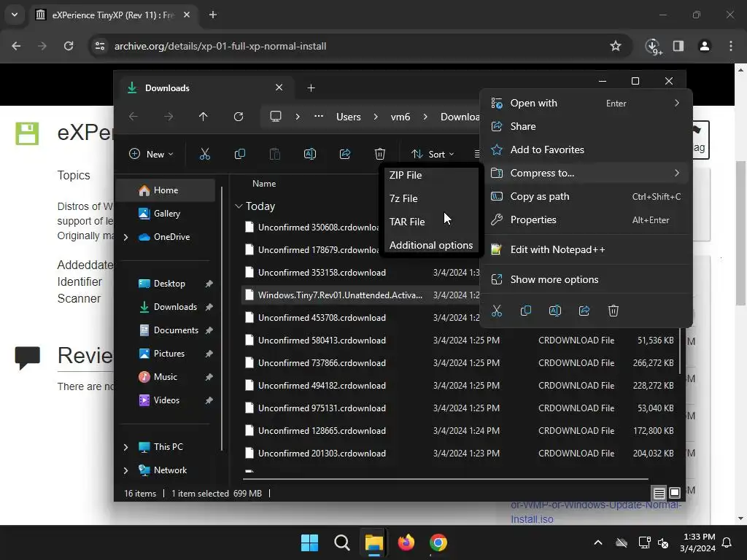Screen dimensions: 747x560
Task: Click the Rename icon in context menu bottom row
Action: coord(555,311)
